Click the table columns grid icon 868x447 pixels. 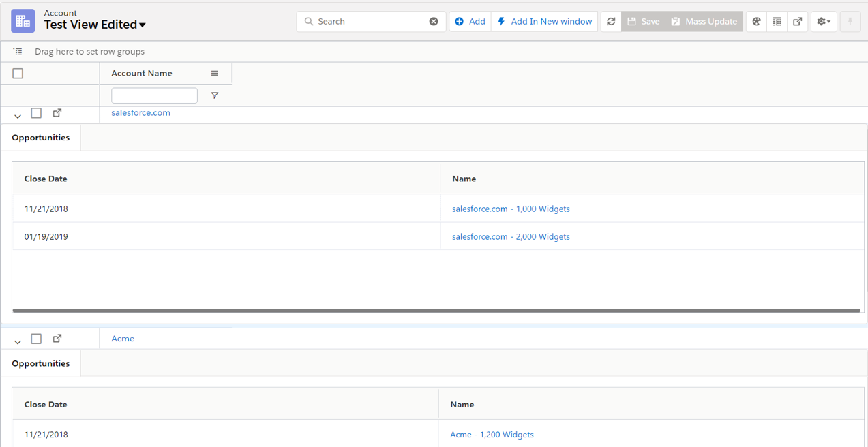[x=777, y=22]
